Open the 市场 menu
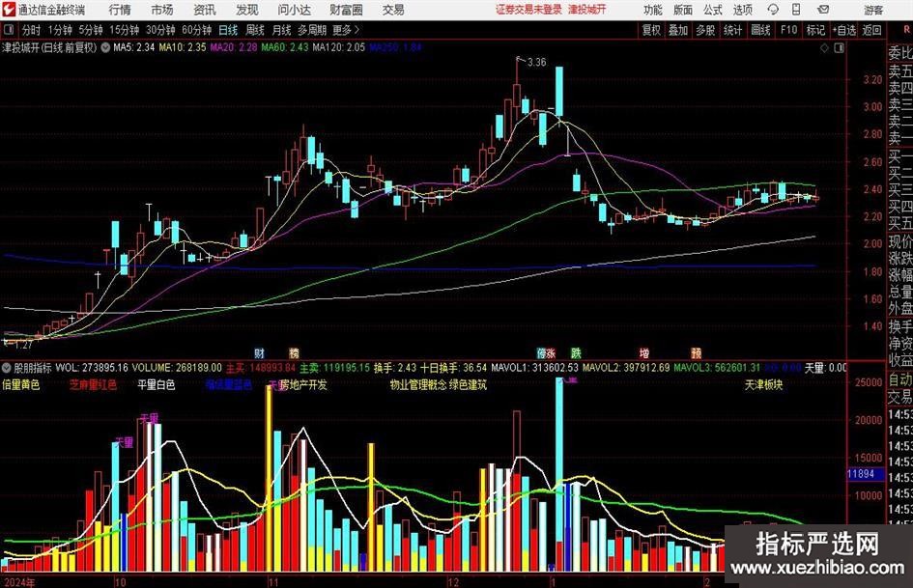The width and height of the screenshot is (913, 588). [x=162, y=10]
